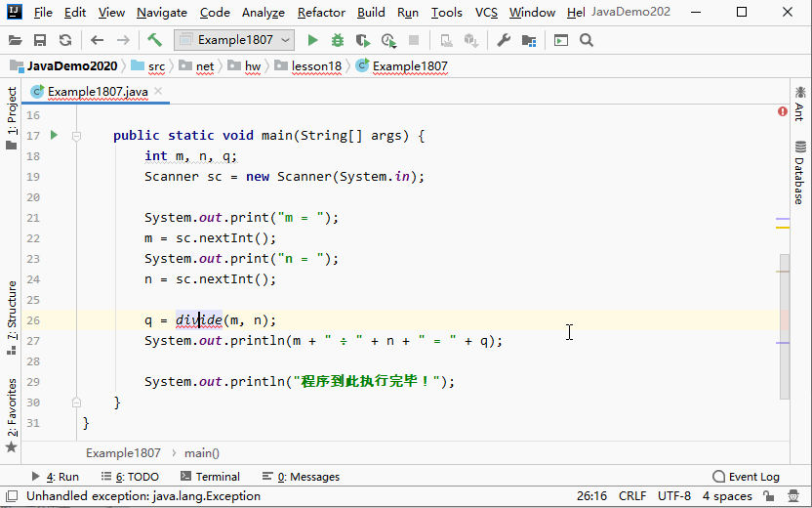The image size is (812, 508).
Task: Change indent setting 4 spaces
Action: (727, 496)
